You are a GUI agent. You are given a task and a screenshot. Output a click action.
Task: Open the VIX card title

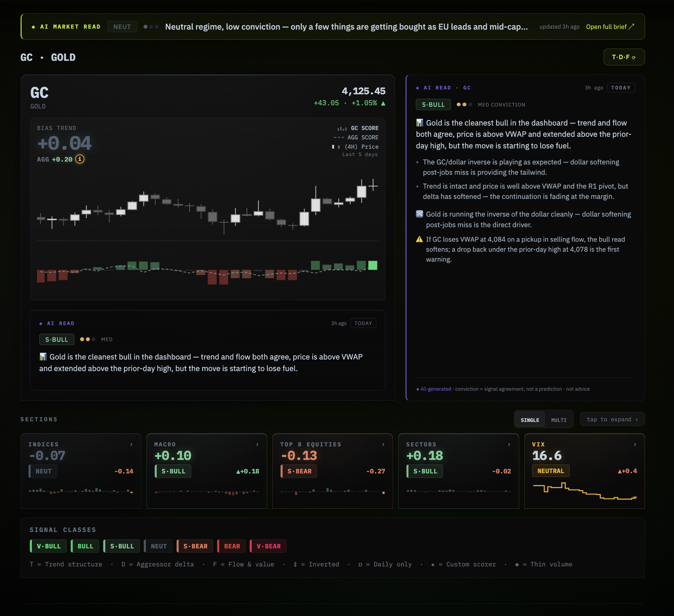click(538, 444)
